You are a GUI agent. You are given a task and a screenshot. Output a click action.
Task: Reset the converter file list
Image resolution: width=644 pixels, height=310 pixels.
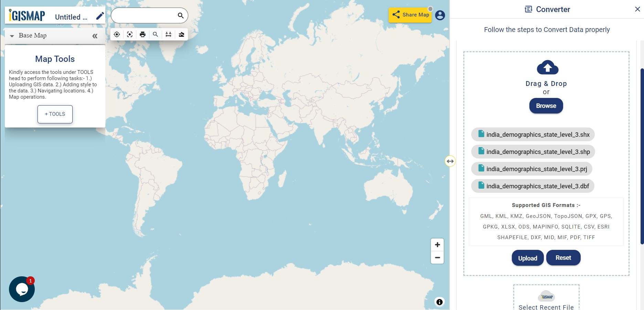(563, 257)
